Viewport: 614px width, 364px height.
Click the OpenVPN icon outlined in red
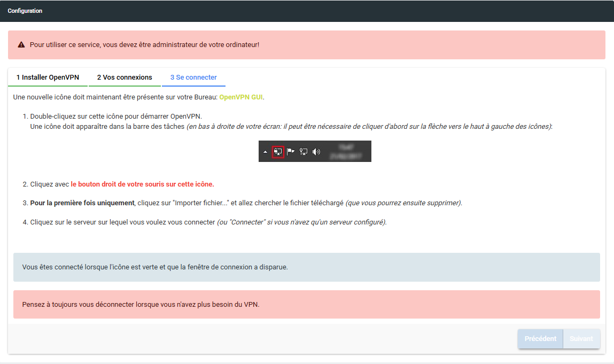pos(278,152)
